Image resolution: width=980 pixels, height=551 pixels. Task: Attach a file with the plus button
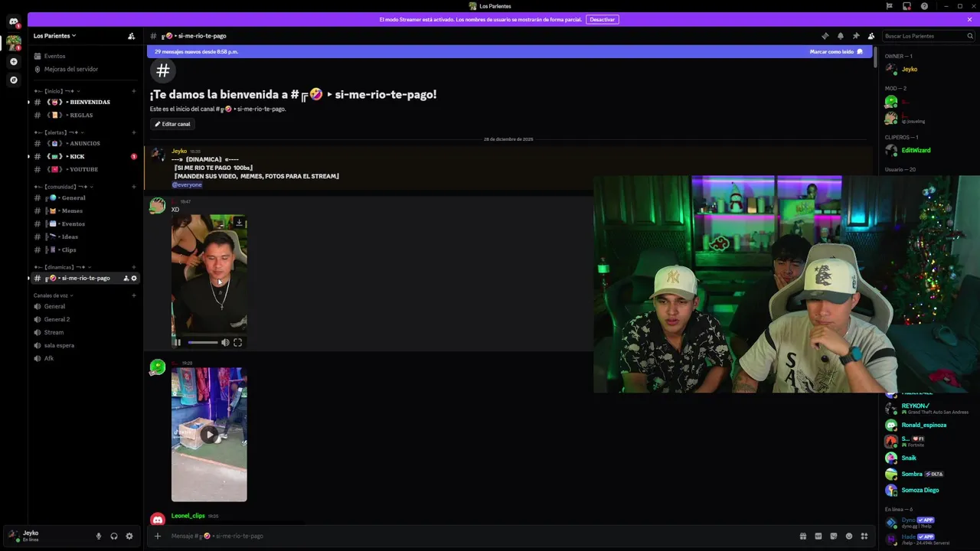[158, 536]
